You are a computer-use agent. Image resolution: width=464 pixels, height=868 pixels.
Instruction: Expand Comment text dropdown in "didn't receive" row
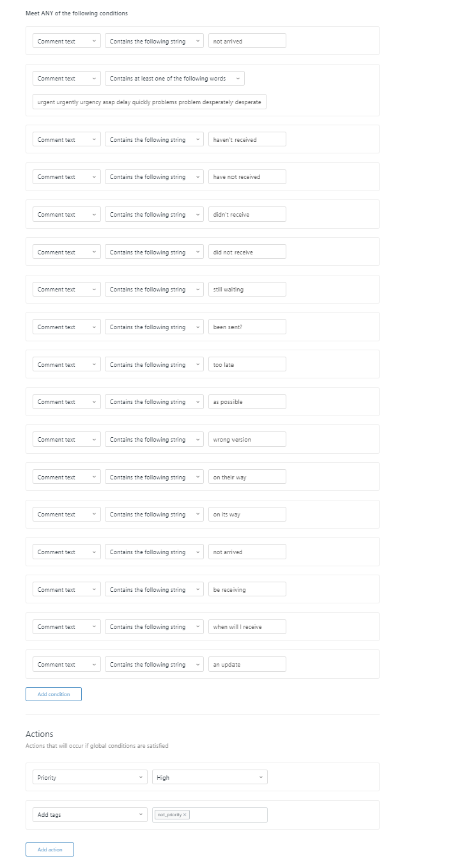coord(66,215)
